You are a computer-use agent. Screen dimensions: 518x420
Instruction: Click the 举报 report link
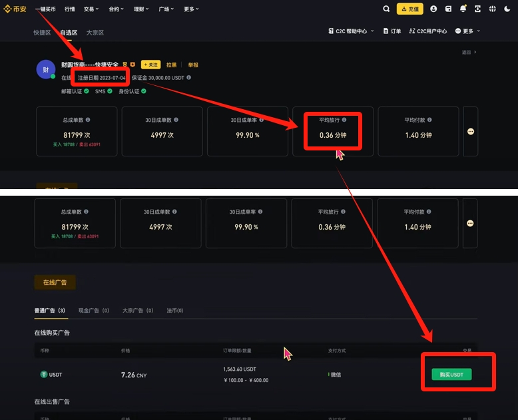coord(193,65)
